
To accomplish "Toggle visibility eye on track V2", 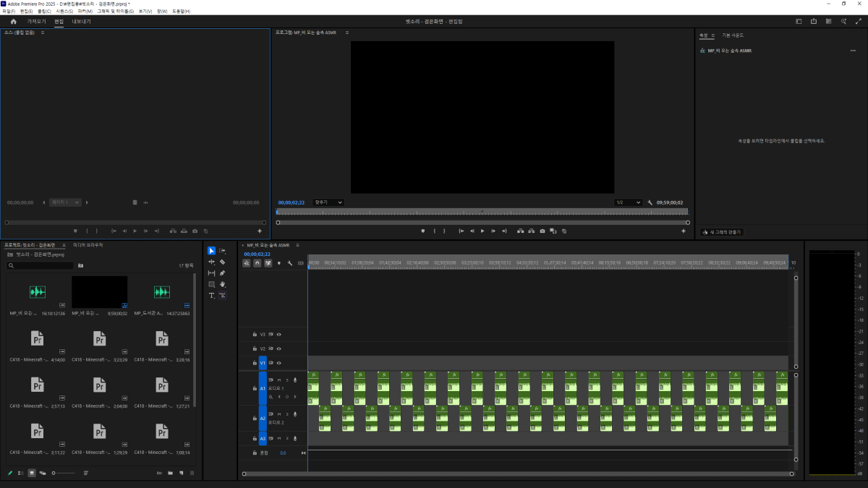I will tap(278, 348).
